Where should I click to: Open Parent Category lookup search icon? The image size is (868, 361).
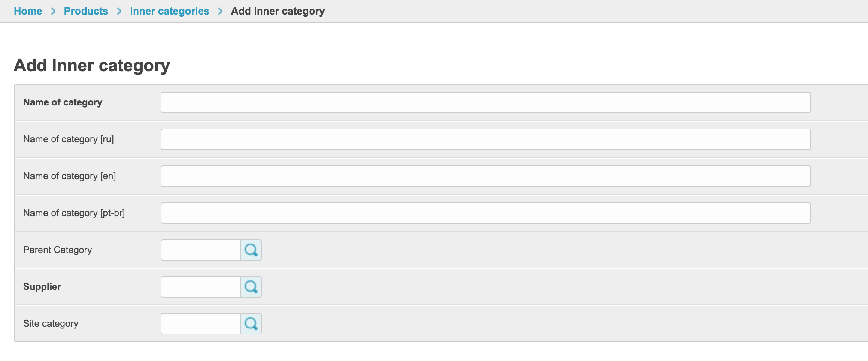(x=251, y=250)
